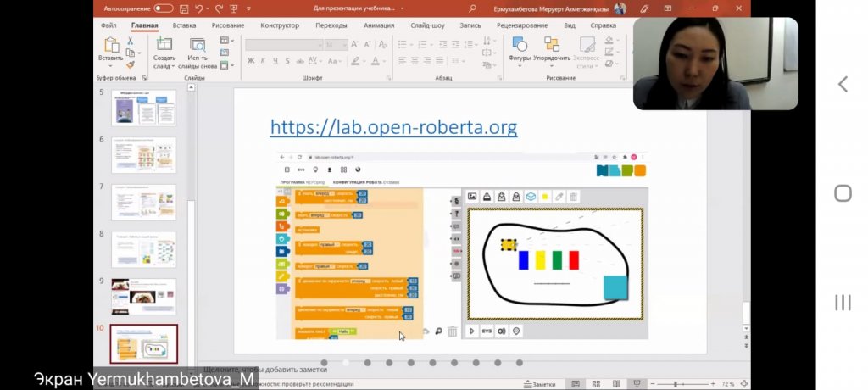Open the lab.open-roberta.org hyperlink

point(393,127)
